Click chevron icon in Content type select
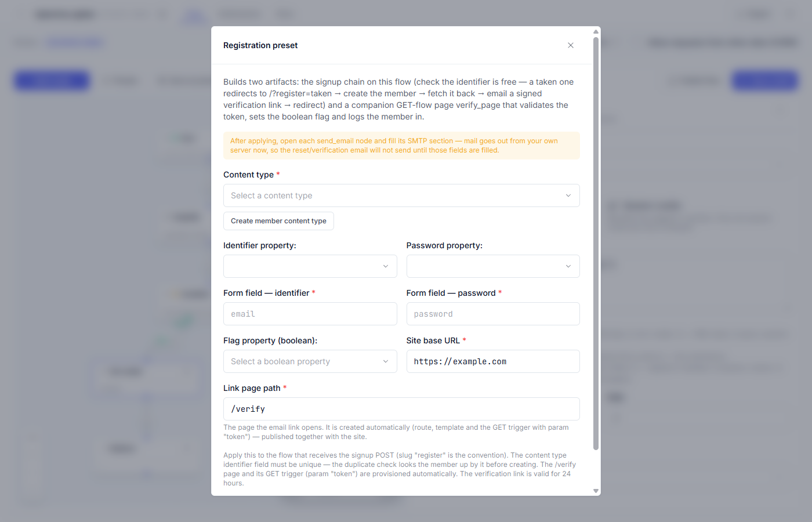The width and height of the screenshot is (812, 522). coord(568,195)
